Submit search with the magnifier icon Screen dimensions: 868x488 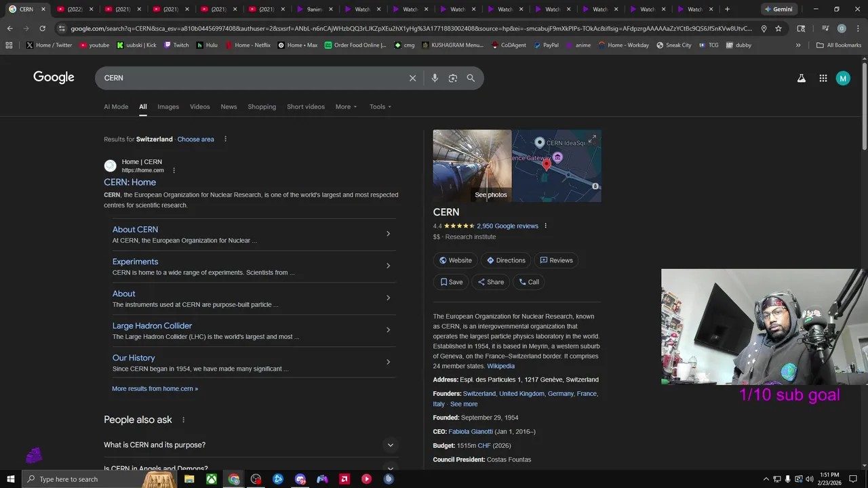pyautogui.click(x=471, y=78)
